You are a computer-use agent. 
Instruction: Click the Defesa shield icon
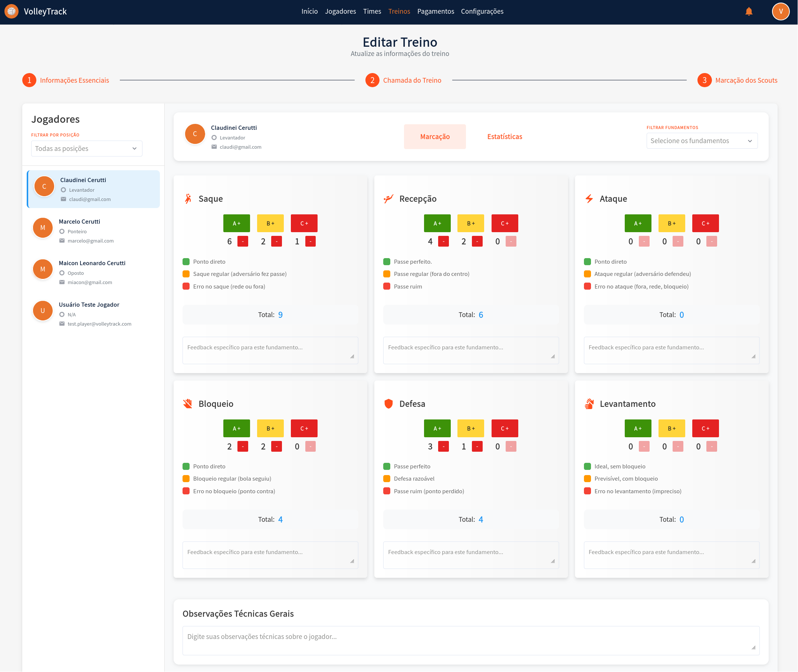[x=388, y=403]
